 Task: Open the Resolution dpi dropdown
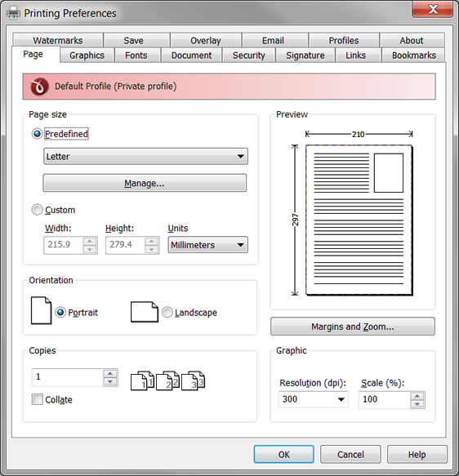tap(314, 399)
